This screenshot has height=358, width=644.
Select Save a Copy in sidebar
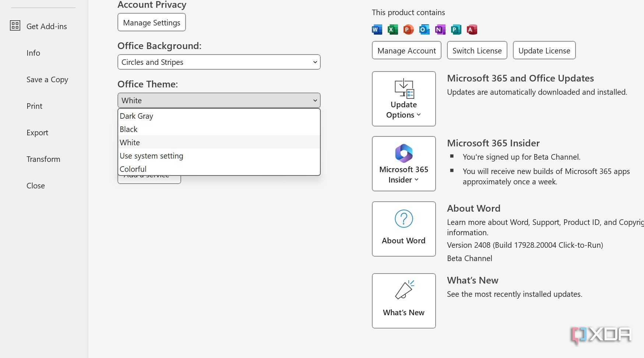point(47,79)
